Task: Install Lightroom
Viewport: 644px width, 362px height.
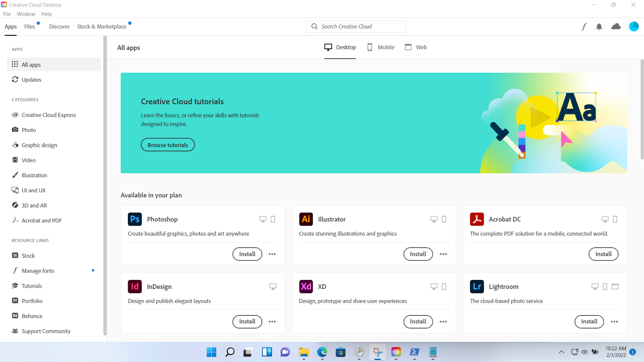Action: click(589, 322)
